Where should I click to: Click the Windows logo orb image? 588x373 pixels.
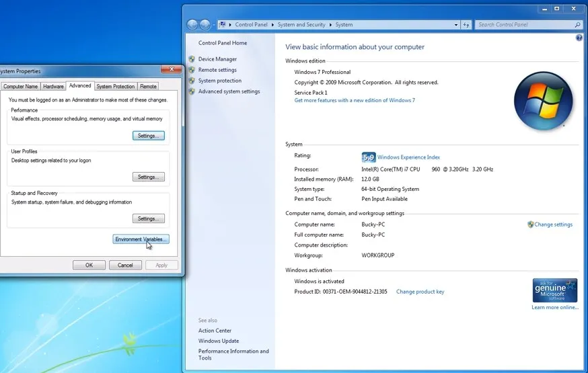(543, 101)
